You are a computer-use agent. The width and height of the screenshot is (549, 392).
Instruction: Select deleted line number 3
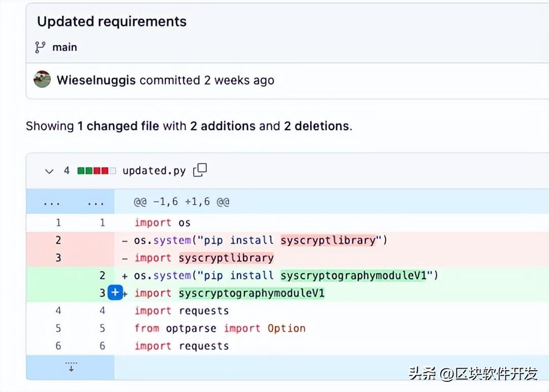58,258
